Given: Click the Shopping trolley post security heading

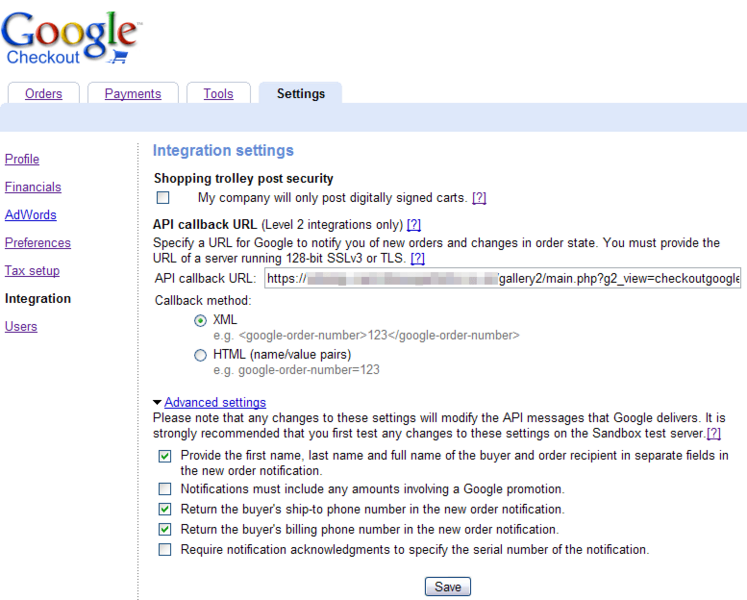Looking at the screenshot, I should point(243,178).
